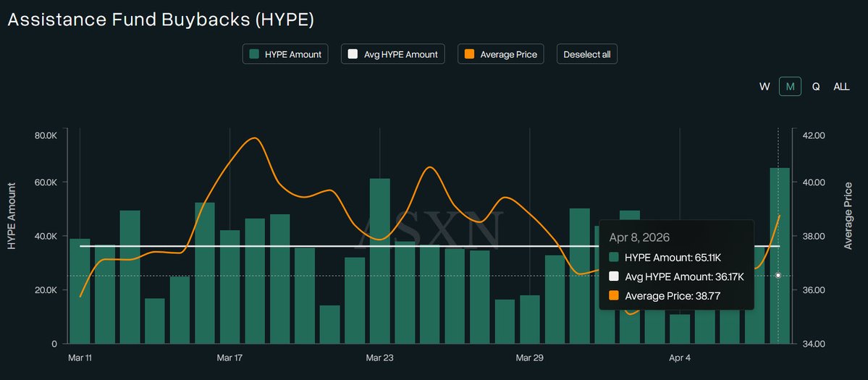This screenshot has height=380, width=868.
Task: Click the orange price line's highest peak
Action: tap(253, 138)
